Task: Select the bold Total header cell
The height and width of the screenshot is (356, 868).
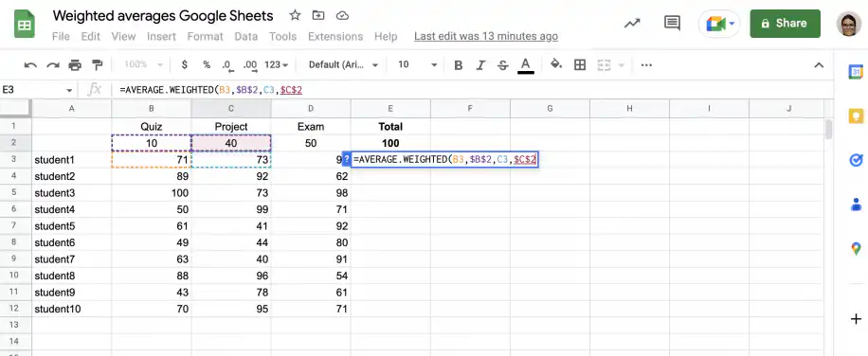Action: 390,127
